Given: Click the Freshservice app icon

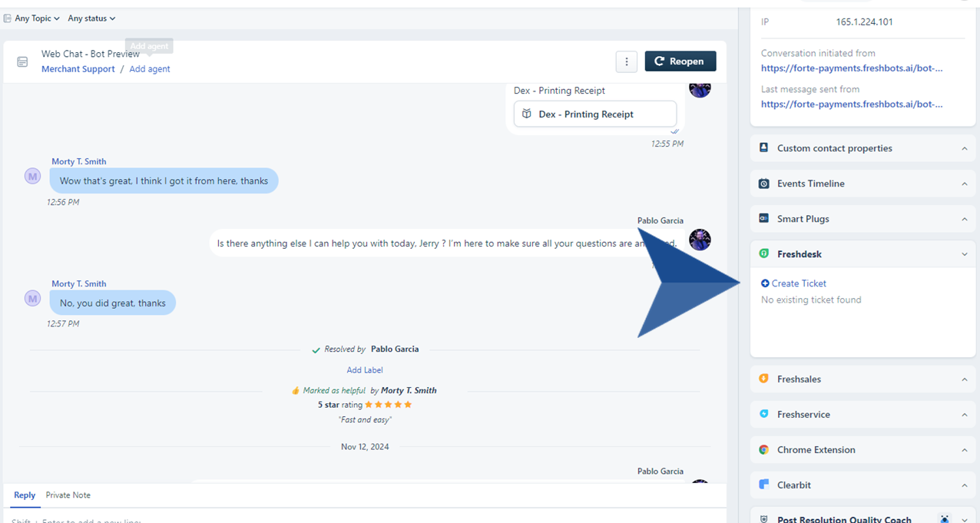Looking at the screenshot, I should point(764,414).
